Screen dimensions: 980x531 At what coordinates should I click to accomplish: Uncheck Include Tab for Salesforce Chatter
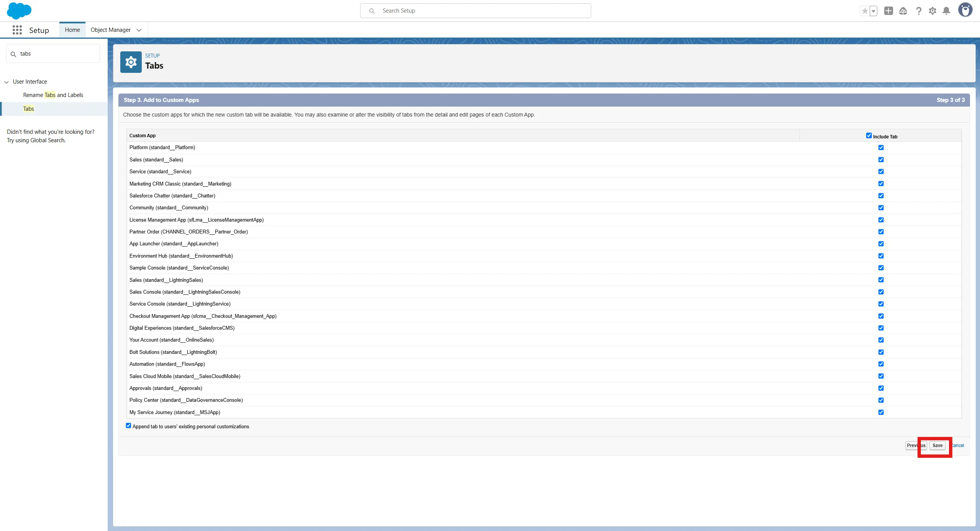[881, 196]
